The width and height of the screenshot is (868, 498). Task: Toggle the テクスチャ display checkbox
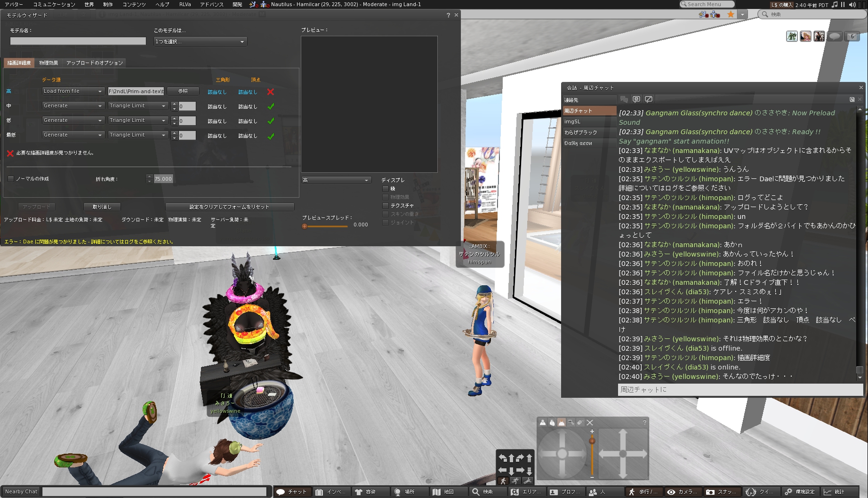pos(386,206)
